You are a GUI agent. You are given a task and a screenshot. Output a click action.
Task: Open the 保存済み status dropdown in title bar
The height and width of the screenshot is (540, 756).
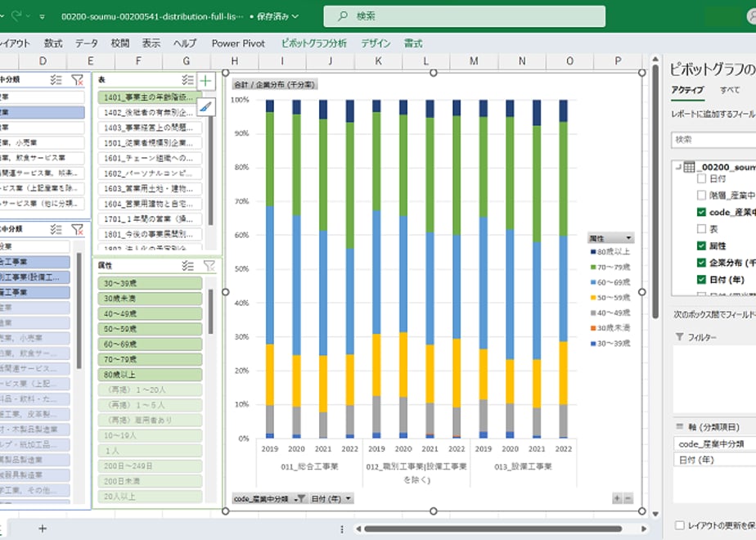tap(277, 16)
